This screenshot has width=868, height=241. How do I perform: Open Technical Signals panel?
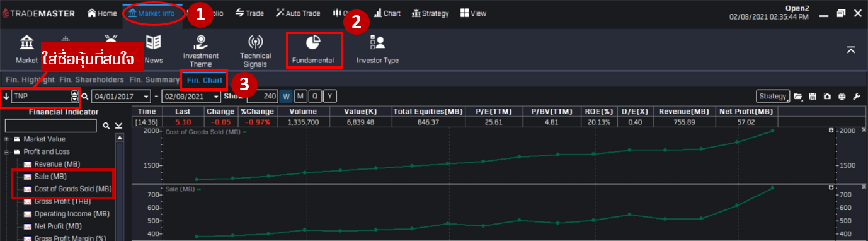click(255, 50)
